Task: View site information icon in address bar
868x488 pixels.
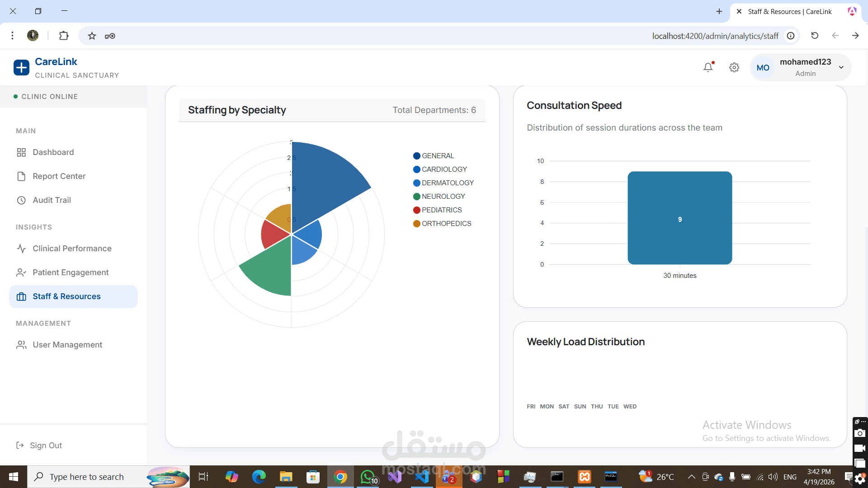Action: tap(791, 36)
